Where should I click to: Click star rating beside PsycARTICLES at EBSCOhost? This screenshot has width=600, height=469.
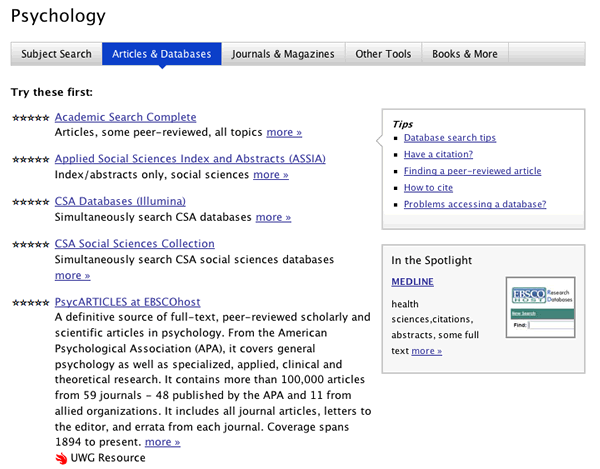31,303
